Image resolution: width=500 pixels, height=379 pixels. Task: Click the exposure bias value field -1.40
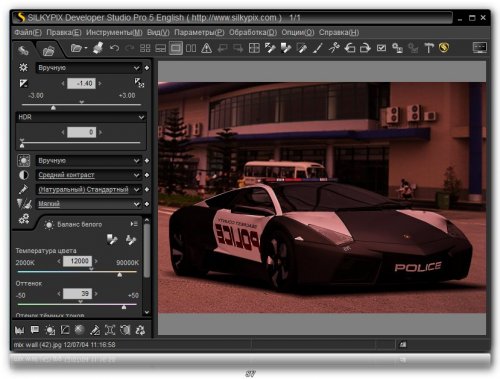point(81,83)
